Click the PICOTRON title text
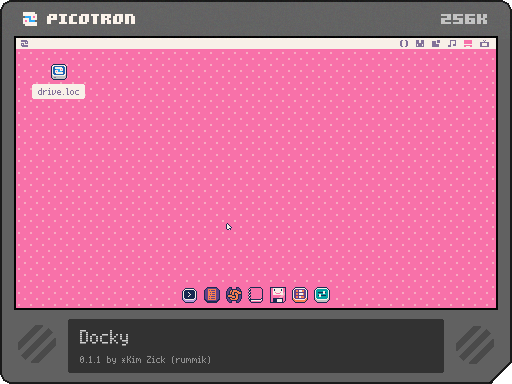The image size is (512, 384). (91, 19)
